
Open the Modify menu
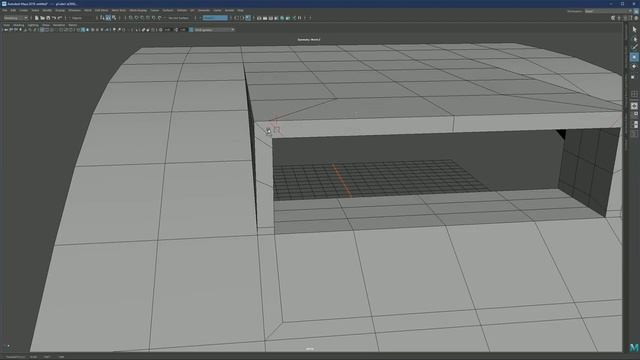point(47,10)
